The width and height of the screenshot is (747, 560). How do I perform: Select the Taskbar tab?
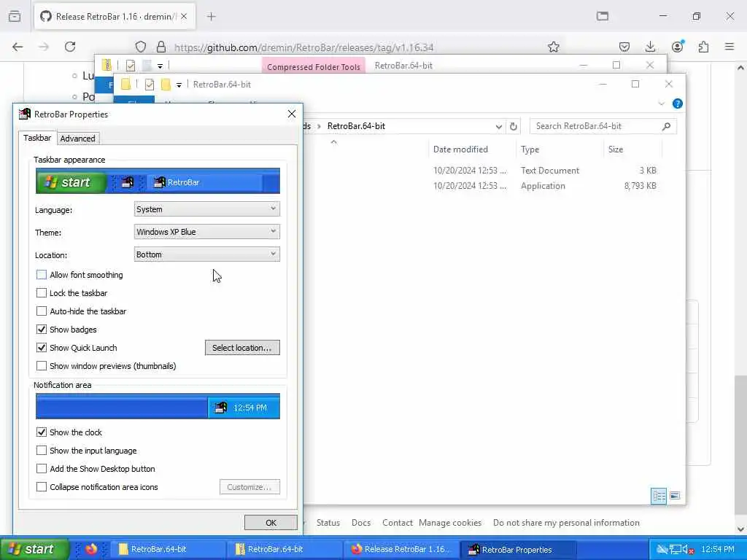pyautogui.click(x=37, y=138)
